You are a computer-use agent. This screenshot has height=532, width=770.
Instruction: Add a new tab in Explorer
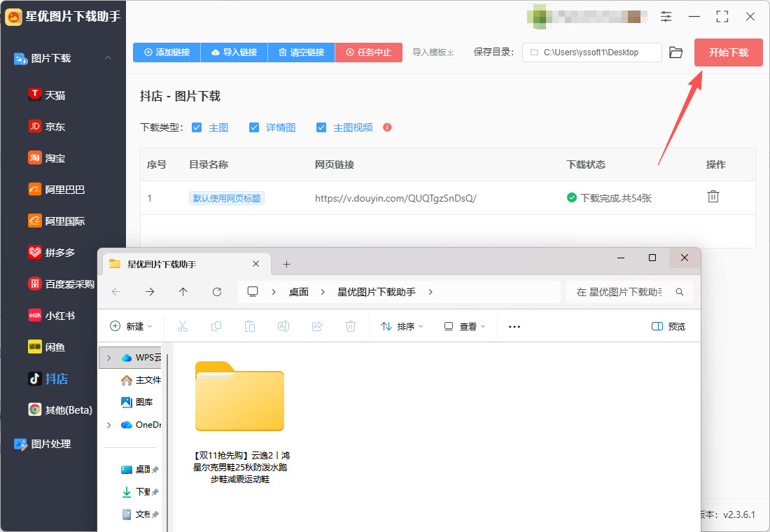tap(287, 265)
